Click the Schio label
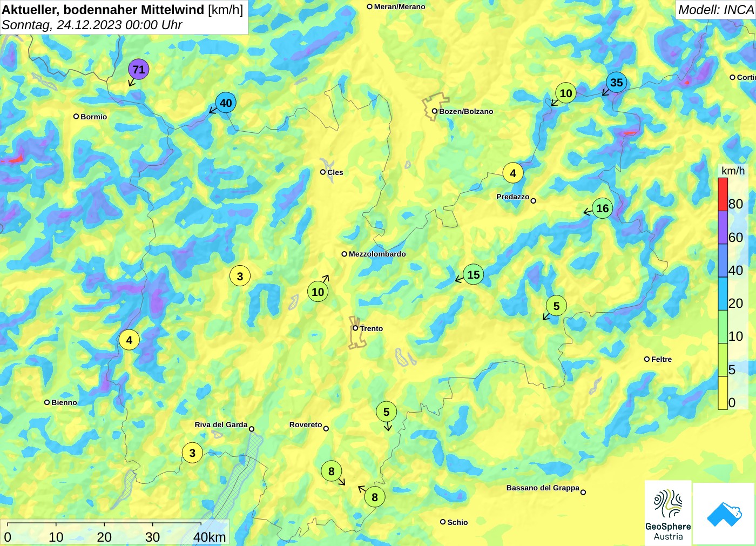Viewport: 756px width, 546px height. pos(457,522)
